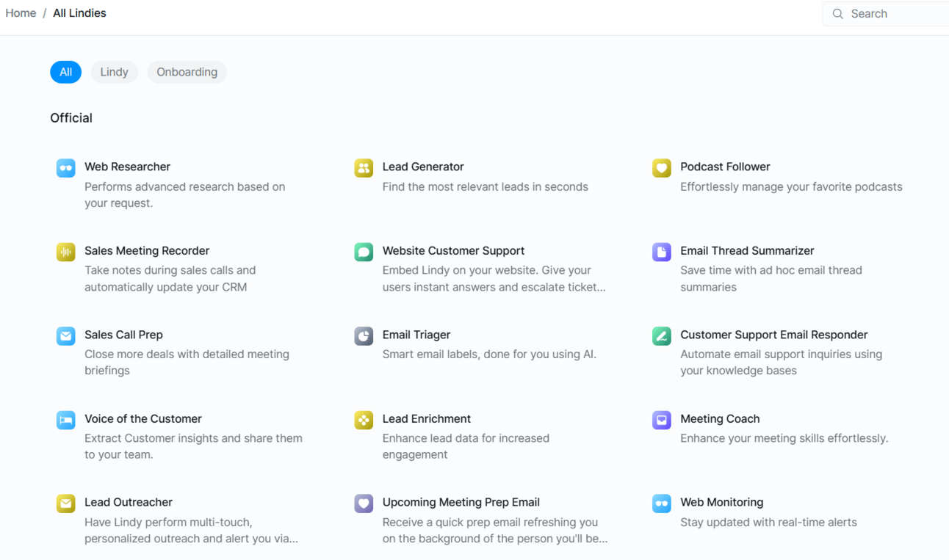
Task: Click the Podcast Follower heart icon
Action: [x=662, y=168]
